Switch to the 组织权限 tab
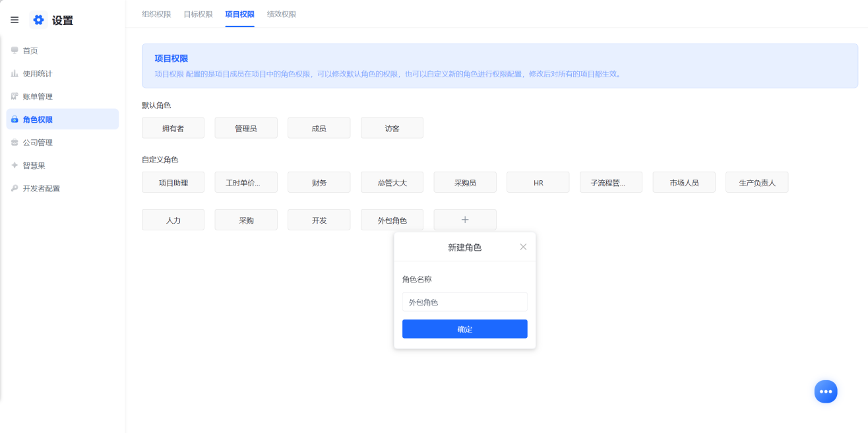868x433 pixels. (156, 14)
